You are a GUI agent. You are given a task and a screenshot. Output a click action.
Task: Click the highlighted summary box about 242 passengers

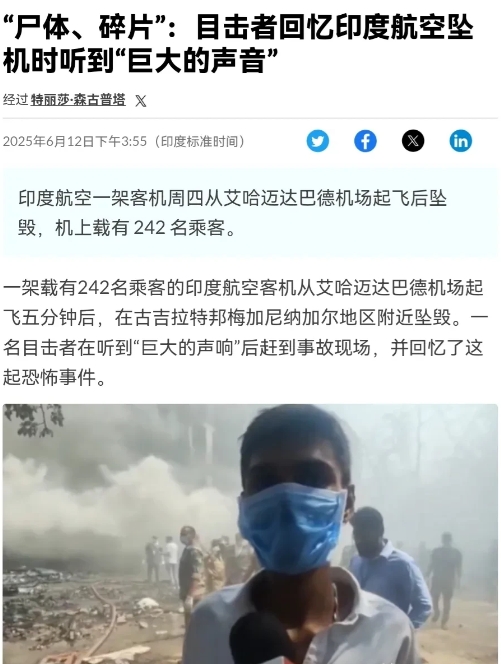(x=250, y=213)
